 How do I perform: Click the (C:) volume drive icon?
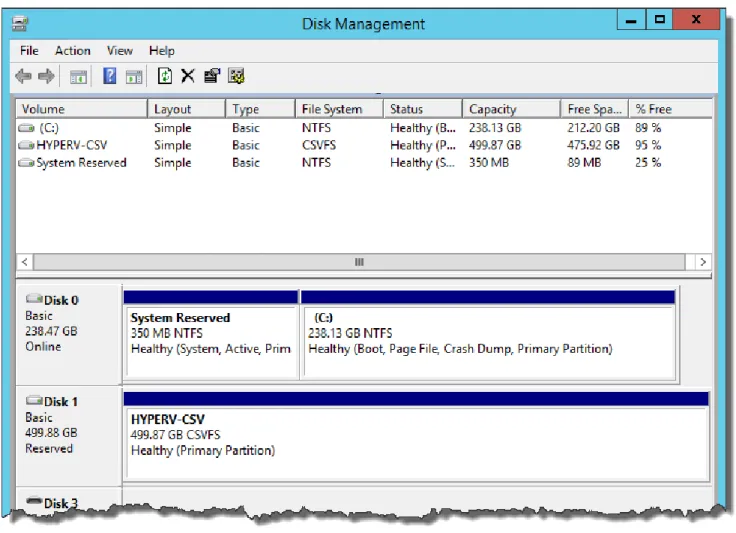(26, 128)
